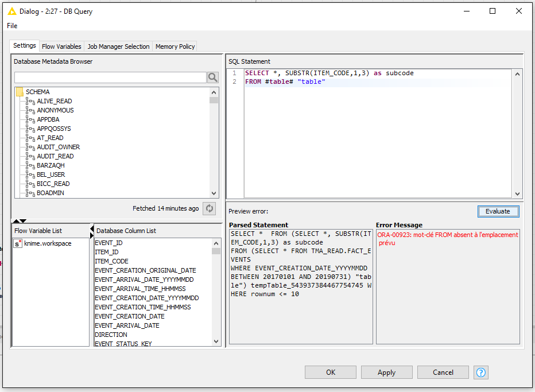
Task: Click the blue help question mark icon
Action: 481,372
